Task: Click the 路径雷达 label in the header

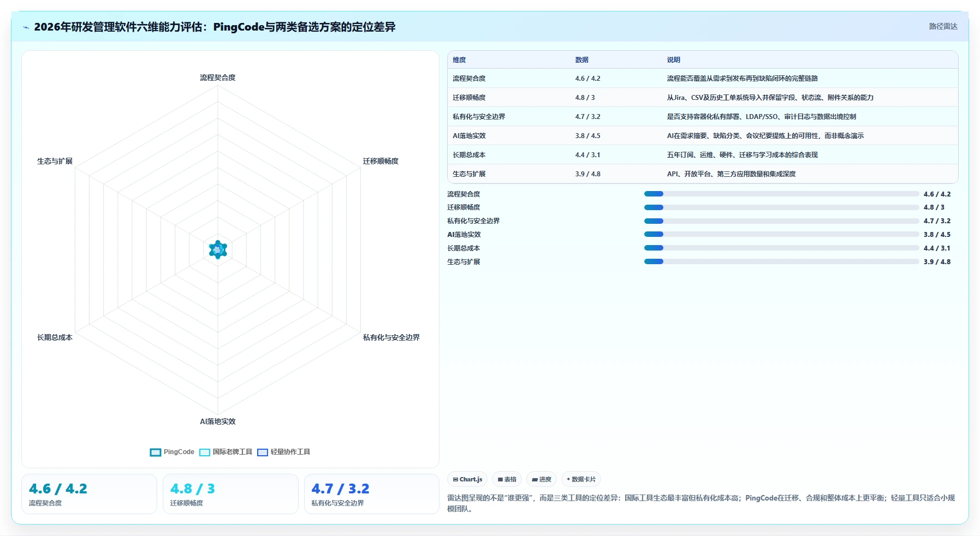Action: pos(943,26)
